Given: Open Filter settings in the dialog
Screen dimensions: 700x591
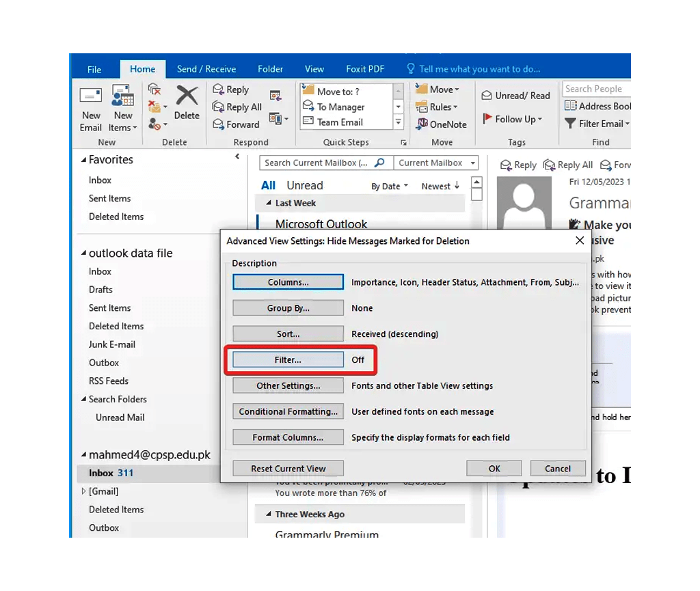Looking at the screenshot, I should click(x=288, y=359).
